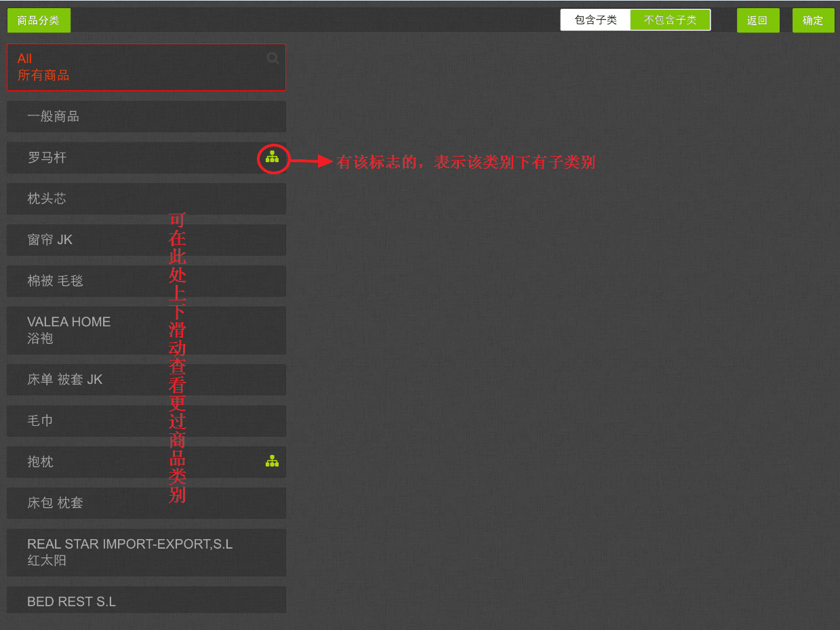
Task: Choose the BED REST S.L category
Action: tap(146, 600)
